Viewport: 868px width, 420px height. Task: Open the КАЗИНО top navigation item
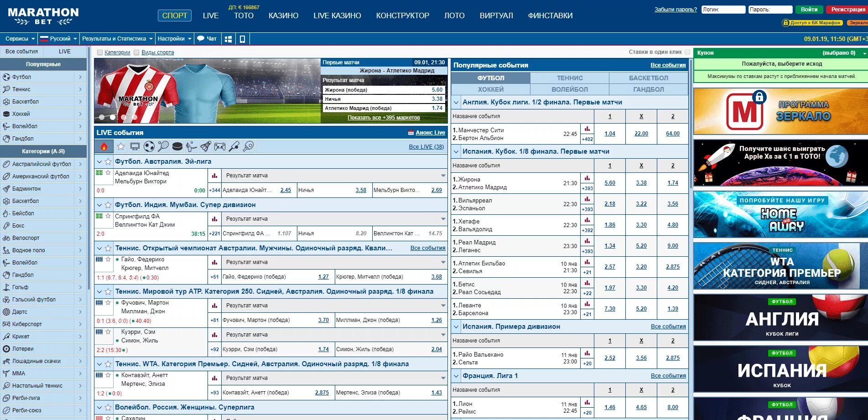point(283,16)
